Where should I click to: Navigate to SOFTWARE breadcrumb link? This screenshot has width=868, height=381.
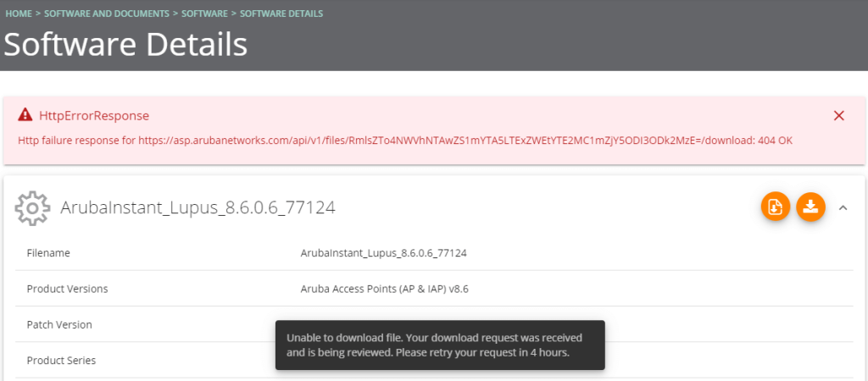pyautogui.click(x=204, y=14)
